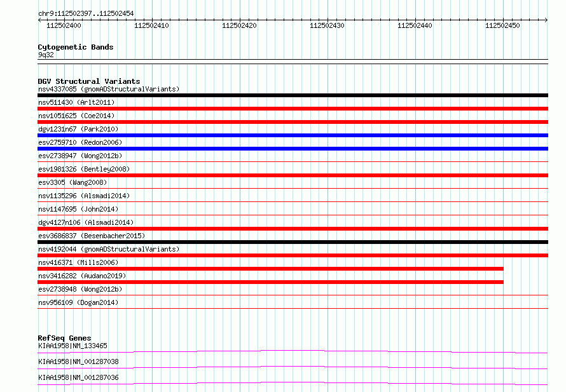The width and height of the screenshot is (566, 392).
Task: Click the red bar under nsv4192044
Action: point(293,255)
